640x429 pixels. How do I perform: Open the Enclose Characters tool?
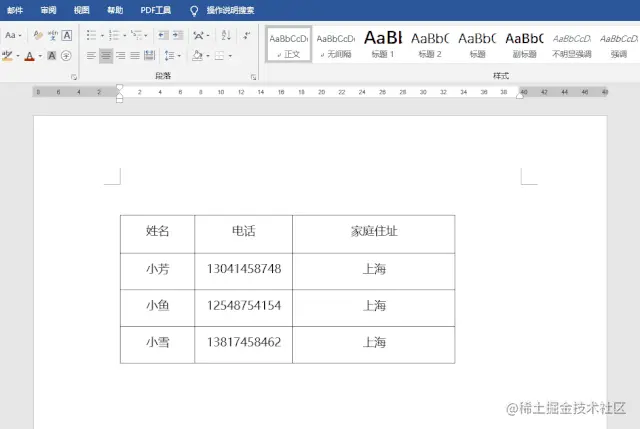pyautogui.click(x=66, y=56)
